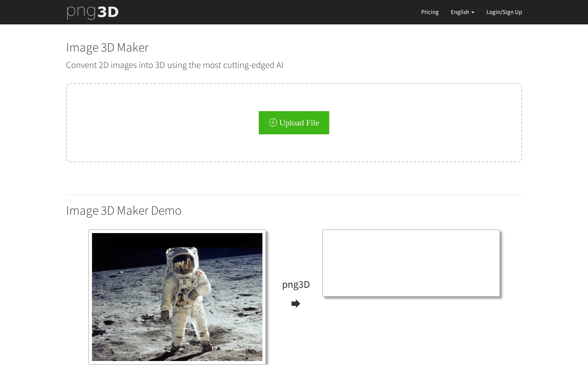This screenshot has height=369, width=588.
Task: Click the Image 3D Maker heading
Action: (107, 48)
